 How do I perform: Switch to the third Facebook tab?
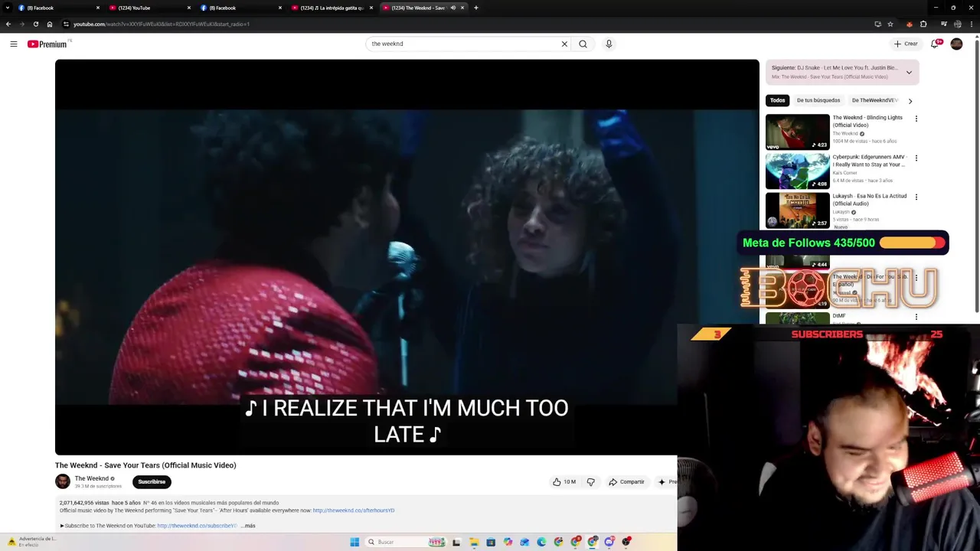[240, 8]
